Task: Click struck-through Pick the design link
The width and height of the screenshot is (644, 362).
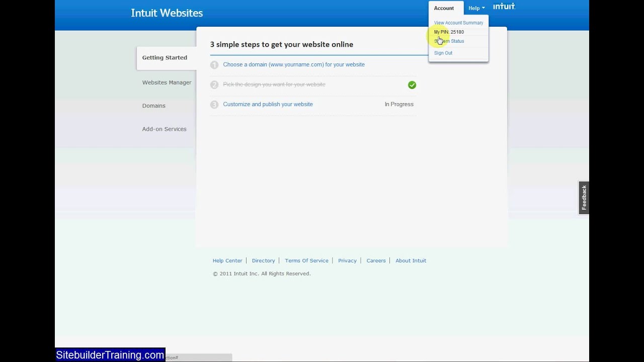Action: [274, 84]
